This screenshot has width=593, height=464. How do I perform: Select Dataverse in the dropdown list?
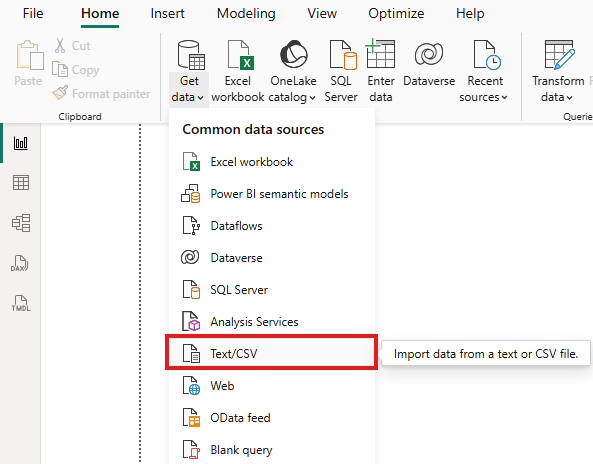click(x=271, y=258)
